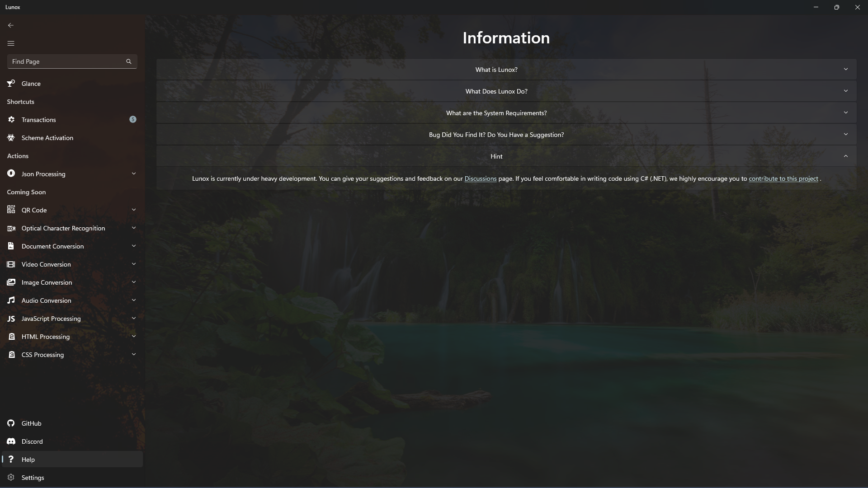Click the Settings gear icon
Viewport: 868px width, 488px height.
[x=11, y=478]
